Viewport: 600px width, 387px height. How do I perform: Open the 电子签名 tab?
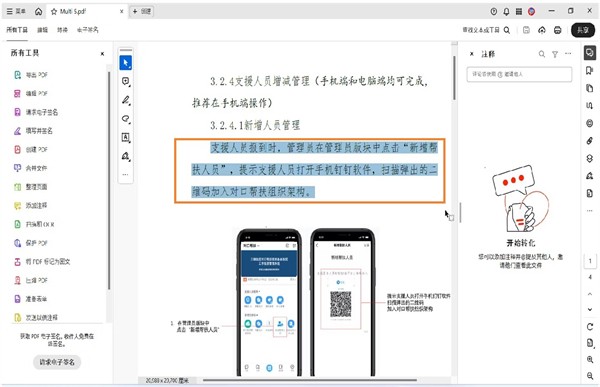(88, 30)
